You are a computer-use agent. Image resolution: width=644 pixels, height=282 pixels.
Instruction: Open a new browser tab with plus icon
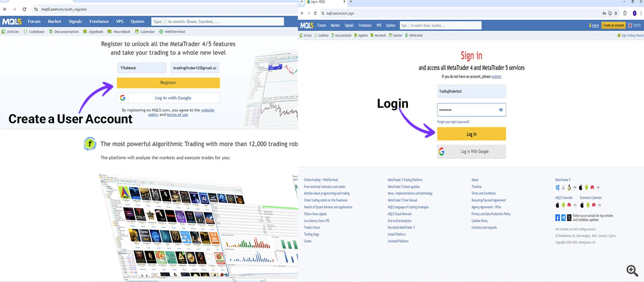click(351, 2)
